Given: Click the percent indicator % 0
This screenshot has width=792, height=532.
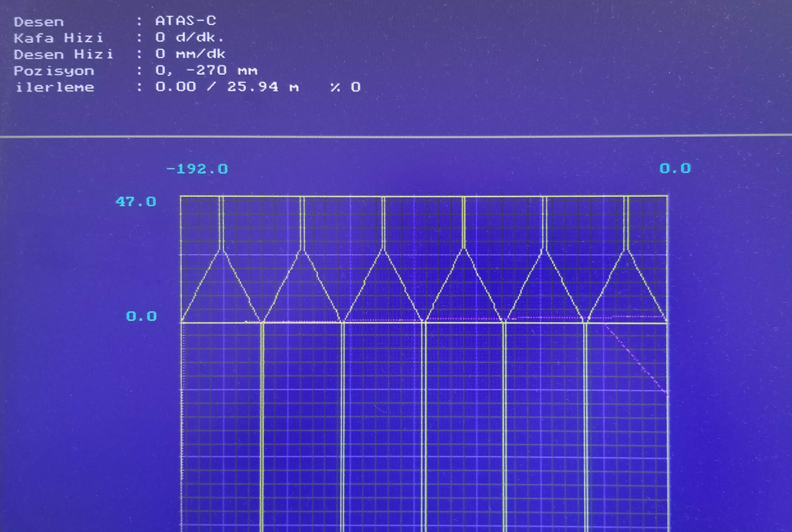Looking at the screenshot, I should tap(345, 87).
